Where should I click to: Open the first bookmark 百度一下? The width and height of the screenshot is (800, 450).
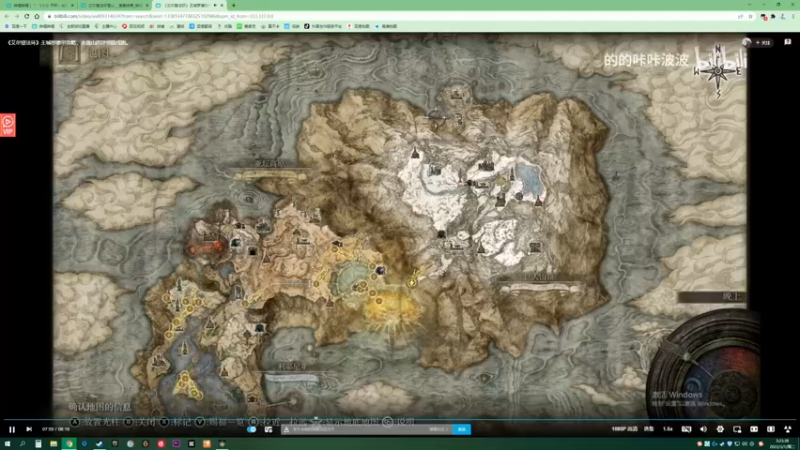(x=16, y=26)
